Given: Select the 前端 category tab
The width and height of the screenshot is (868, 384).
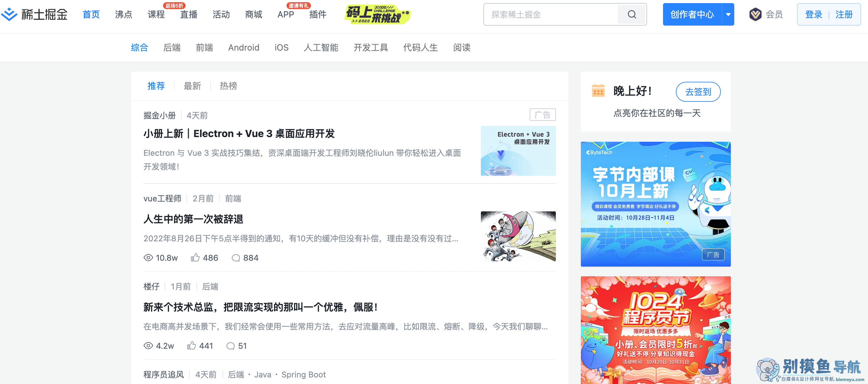Looking at the screenshot, I should 205,47.
